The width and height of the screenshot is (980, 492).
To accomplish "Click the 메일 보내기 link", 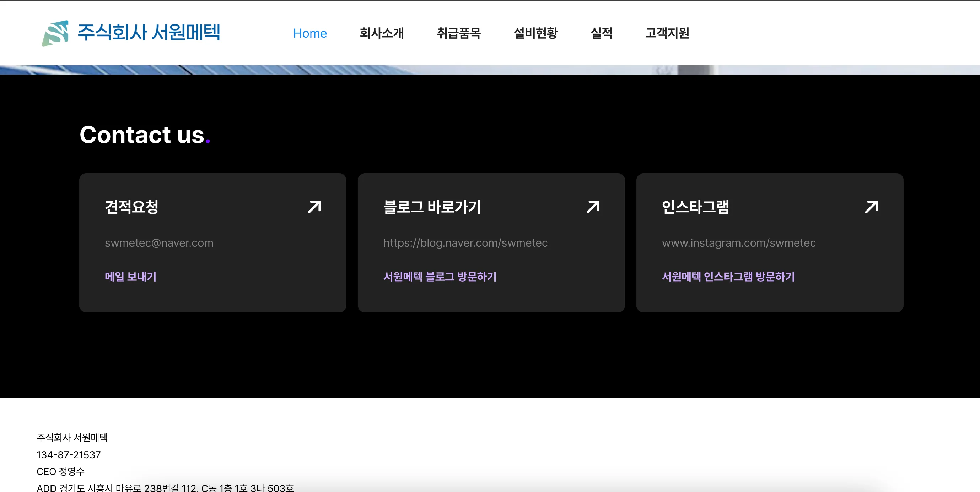I will point(130,277).
